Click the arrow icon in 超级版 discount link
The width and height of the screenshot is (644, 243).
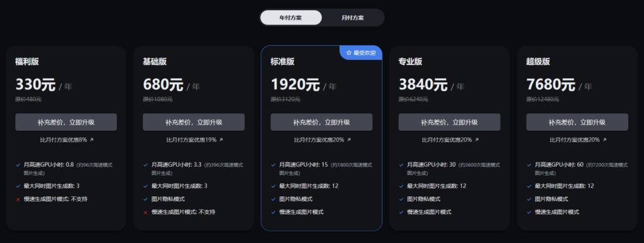[604, 140]
